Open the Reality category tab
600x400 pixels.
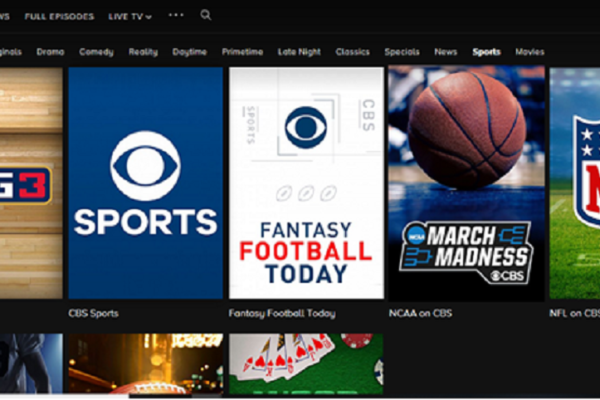[x=143, y=52]
